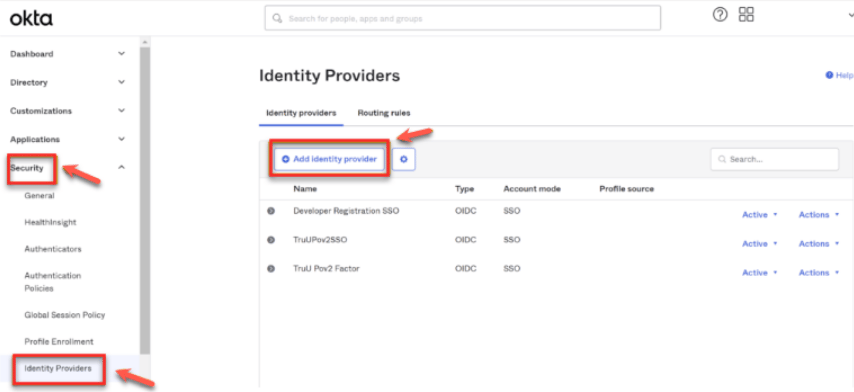The image size is (854, 392).
Task: Open the account dropdown arrow at top right
Action: coord(851,16)
